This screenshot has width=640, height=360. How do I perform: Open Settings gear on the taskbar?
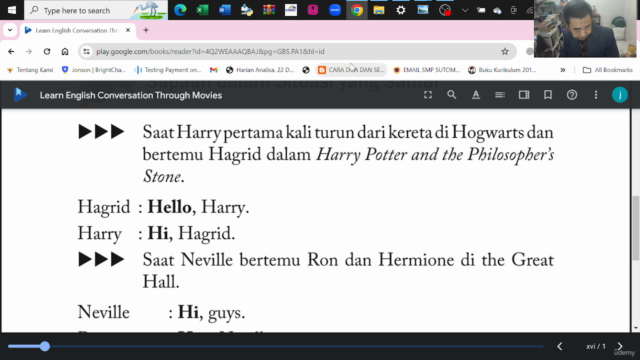[x=401, y=10]
